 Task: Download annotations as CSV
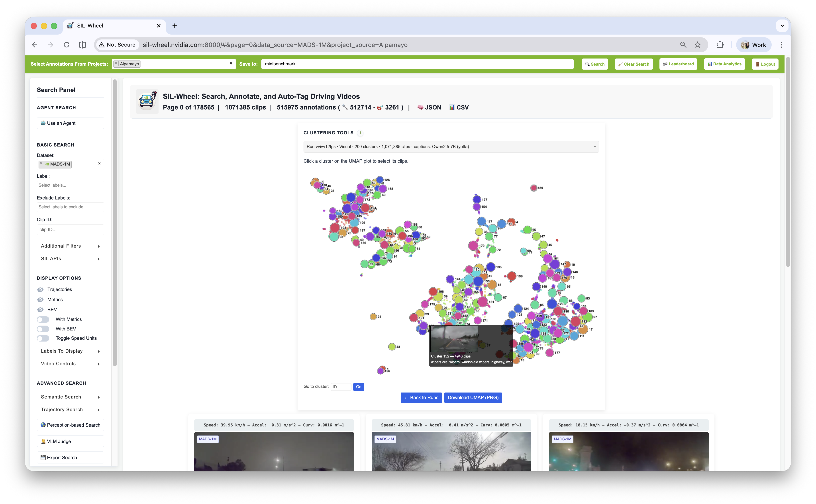click(x=459, y=107)
